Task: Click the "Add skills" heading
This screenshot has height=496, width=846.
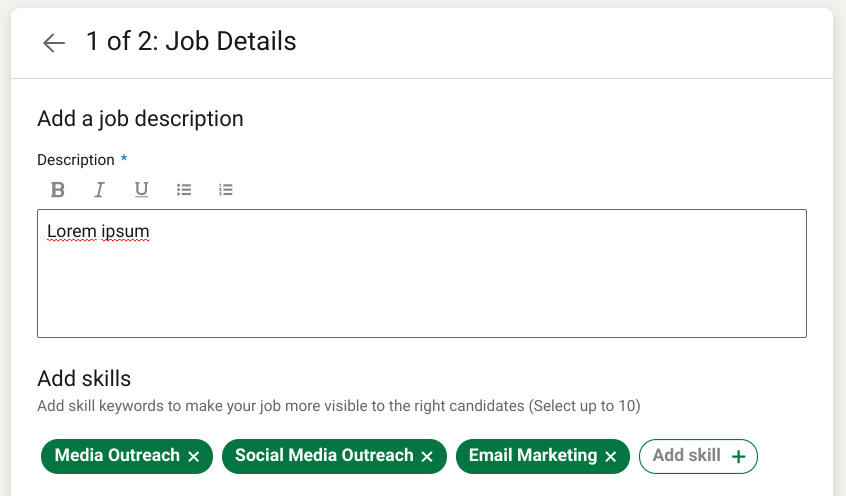Action: click(84, 378)
